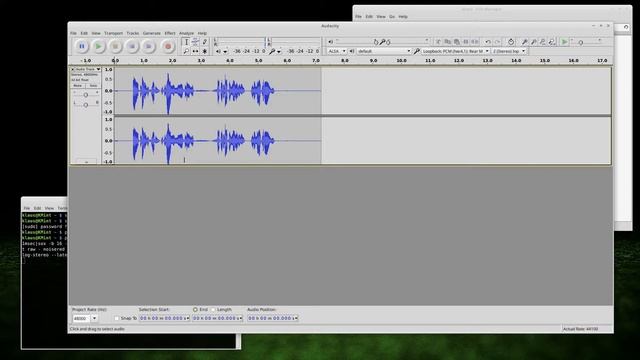Image resolution: width=640 pixels, height=360 pixels.
Task: Redo the last undone action
Action: (x=497, y=42)
